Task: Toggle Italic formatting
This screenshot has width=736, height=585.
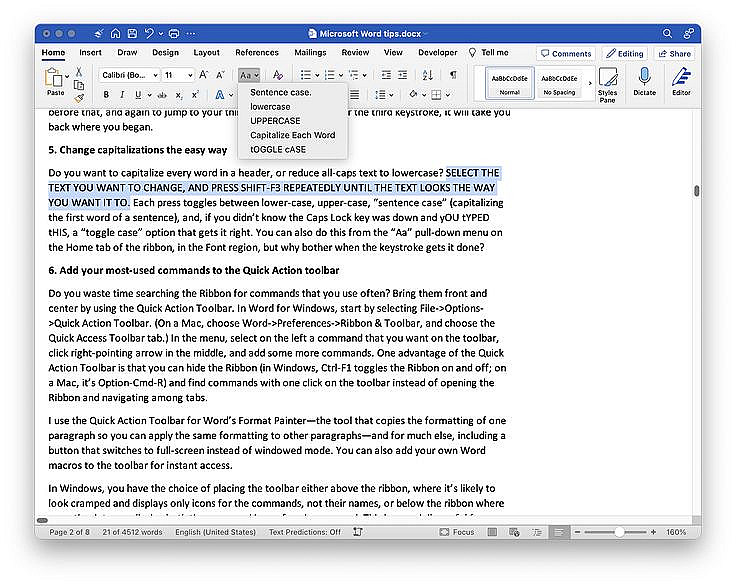Action: click(122, 95)
